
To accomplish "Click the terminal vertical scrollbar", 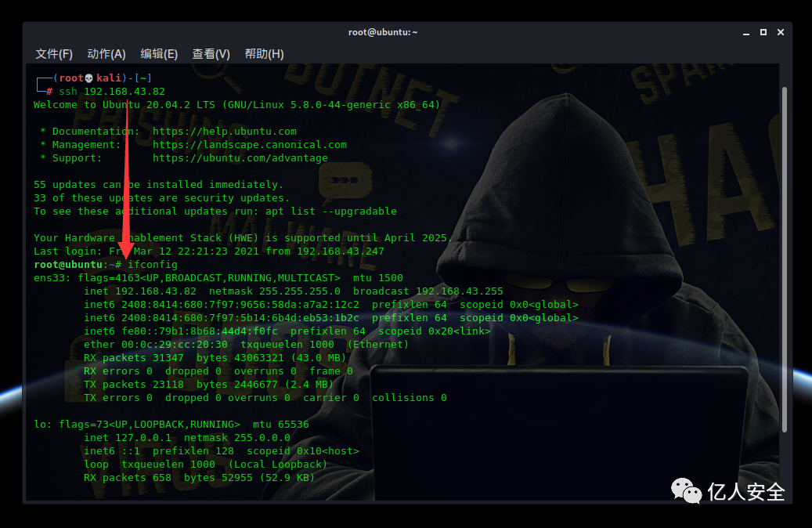I will click(784, 259).
